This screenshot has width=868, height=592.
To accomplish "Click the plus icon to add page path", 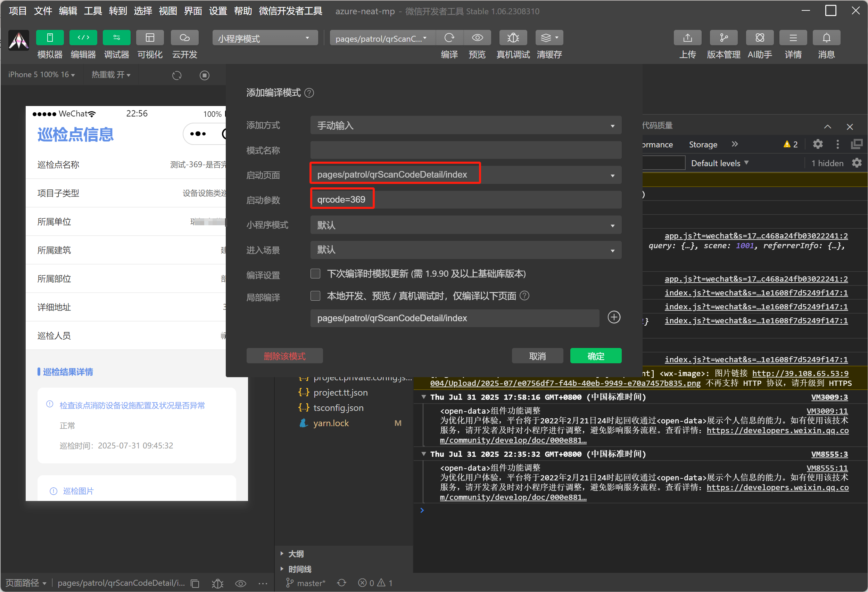I will 614,317.
